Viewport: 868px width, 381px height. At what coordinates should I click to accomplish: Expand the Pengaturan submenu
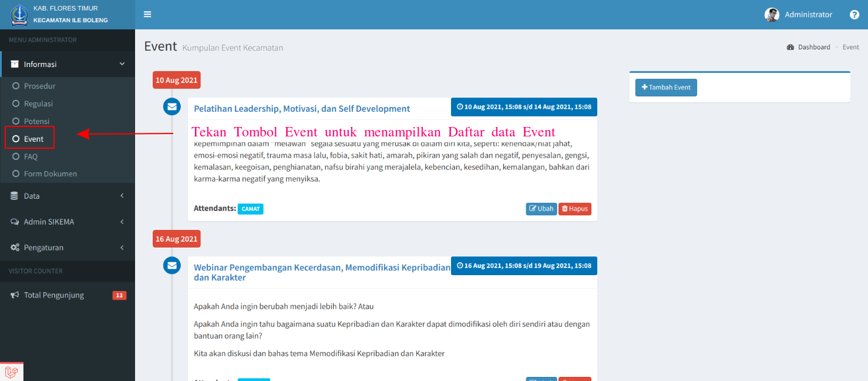122,248
